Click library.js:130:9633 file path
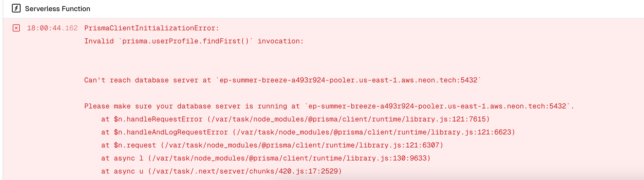Screen dimensions: 644x180 click(x=386, y=158)
